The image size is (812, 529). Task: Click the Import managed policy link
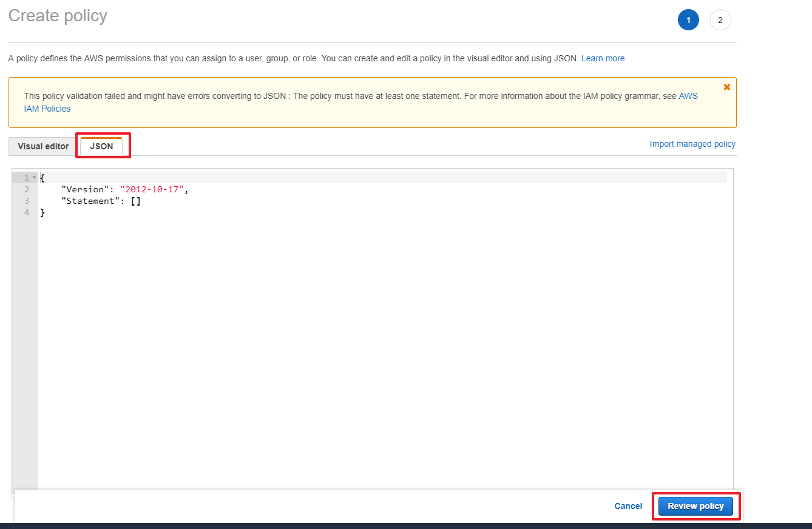(x=692, y=144)
